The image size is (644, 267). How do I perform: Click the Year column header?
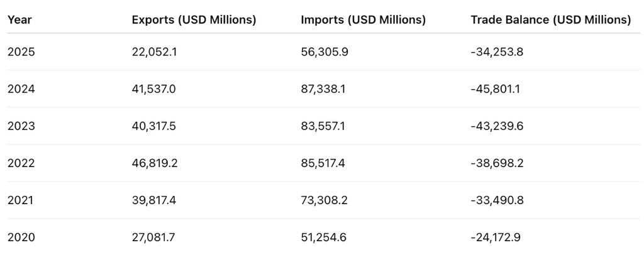[19, 19]
